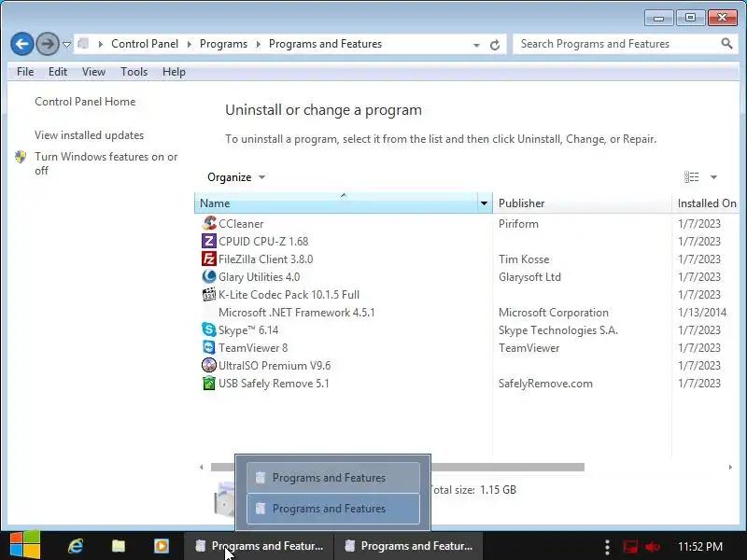Open the view options dropdown arrow

coord(713,177)
